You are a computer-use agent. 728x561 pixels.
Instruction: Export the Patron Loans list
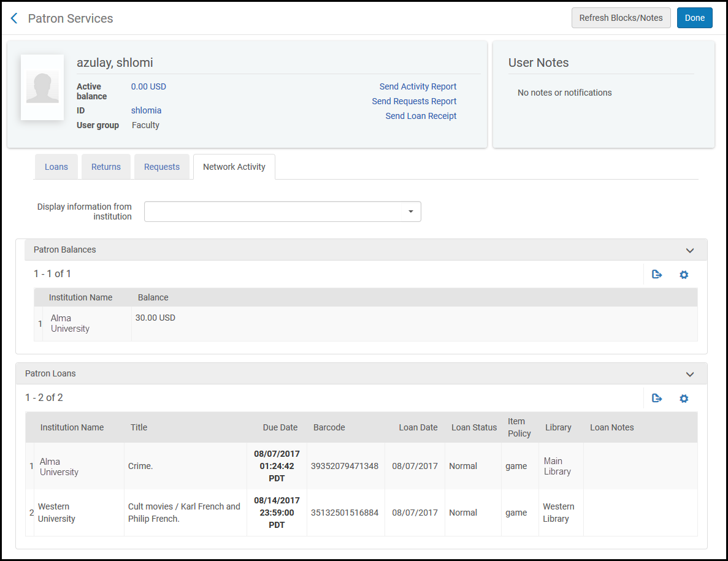point(656,398)
